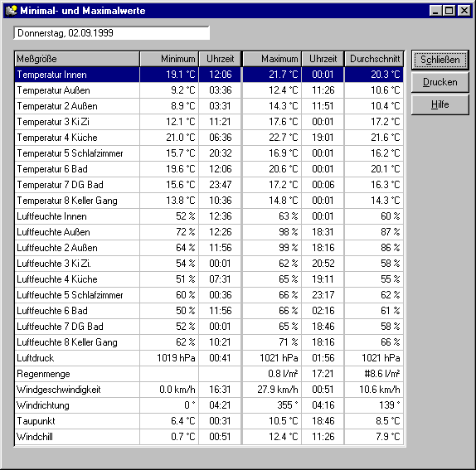The image size is (476, 470).
Task: Click the 355 ° maximum wind direction cell
Action: (272, 406)
